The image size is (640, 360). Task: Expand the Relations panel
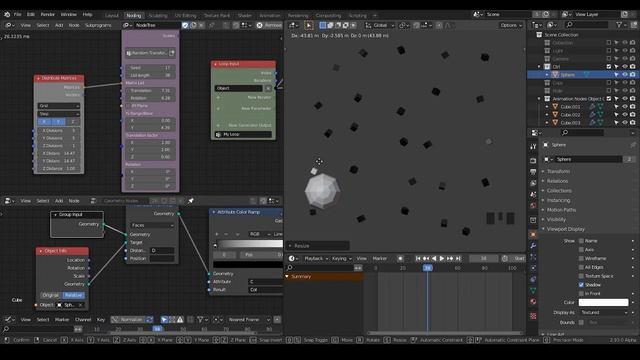(x=557, y=181)
